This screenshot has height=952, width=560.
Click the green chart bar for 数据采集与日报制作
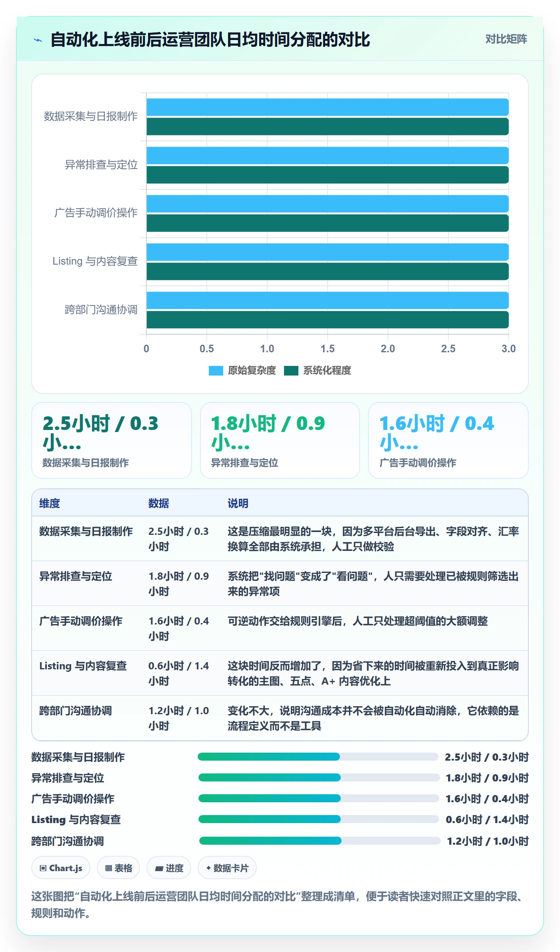coord(328,127)
